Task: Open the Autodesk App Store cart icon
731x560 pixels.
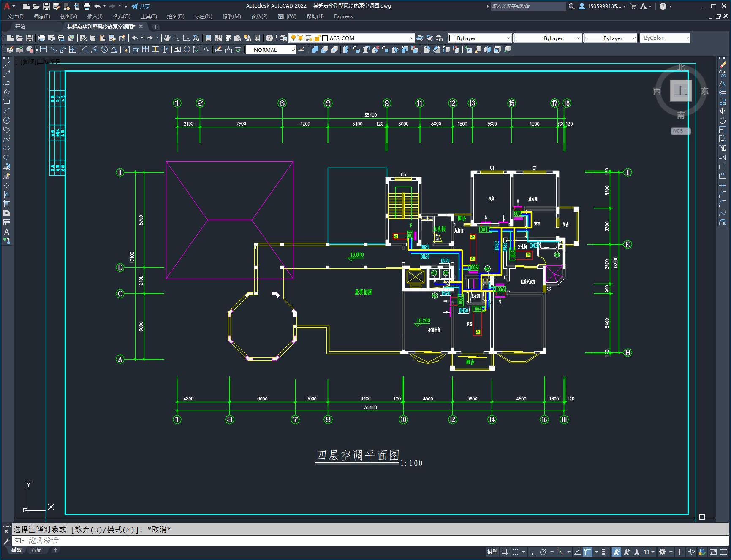Action: 633,6
